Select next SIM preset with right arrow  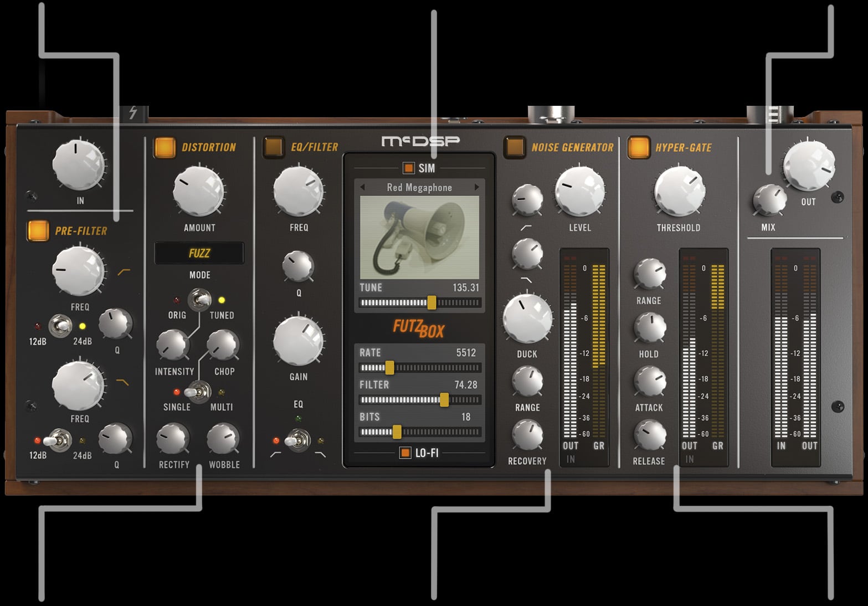click(x=476, y=187)
